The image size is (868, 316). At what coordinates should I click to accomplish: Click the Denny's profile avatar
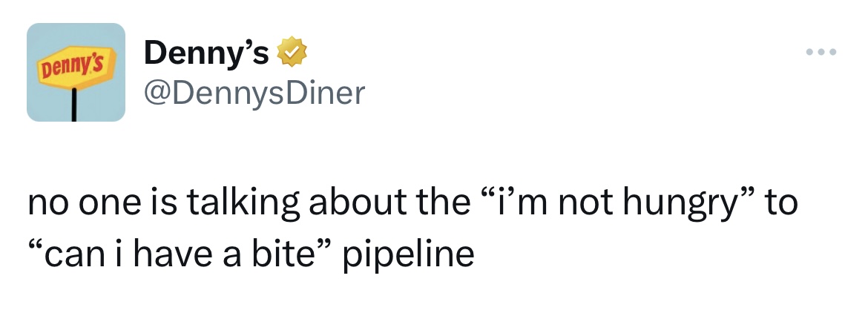coord(76,72)
